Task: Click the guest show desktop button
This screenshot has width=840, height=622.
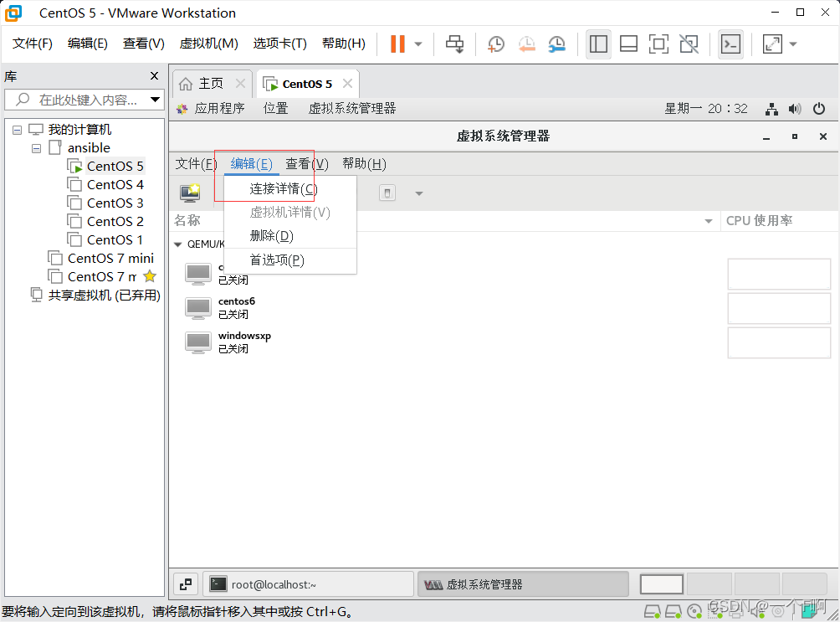Action: tap(186, 584)
